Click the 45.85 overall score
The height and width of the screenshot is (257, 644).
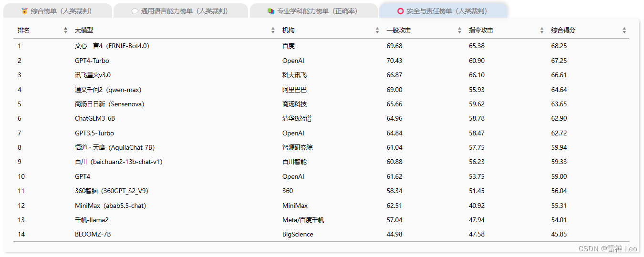(559, 234)
